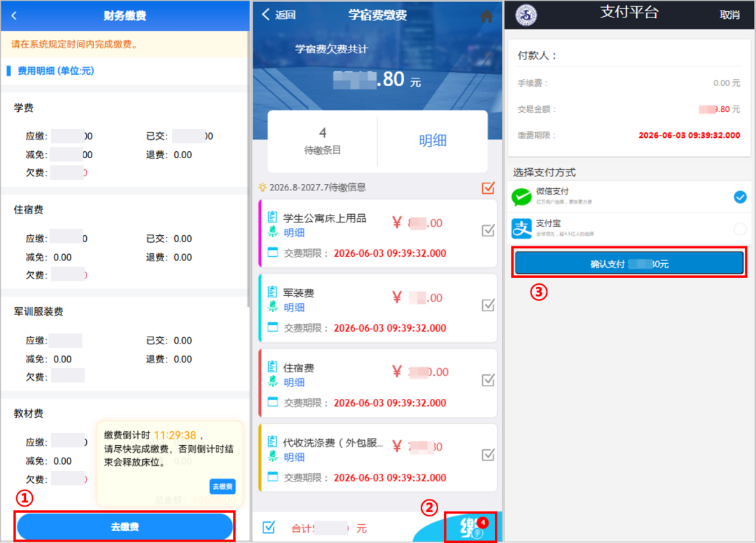Click the calendar icon in the 学生公寓床上用品 card
The height and width of the screenshot is (543, 756).
click(x=272, y=252)
